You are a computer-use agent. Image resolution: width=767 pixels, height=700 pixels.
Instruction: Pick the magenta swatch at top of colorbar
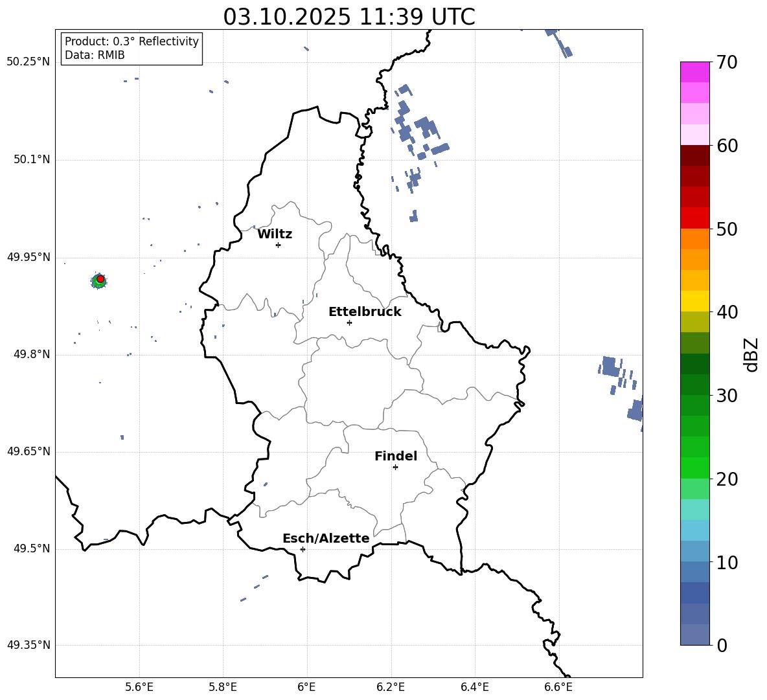694,72
